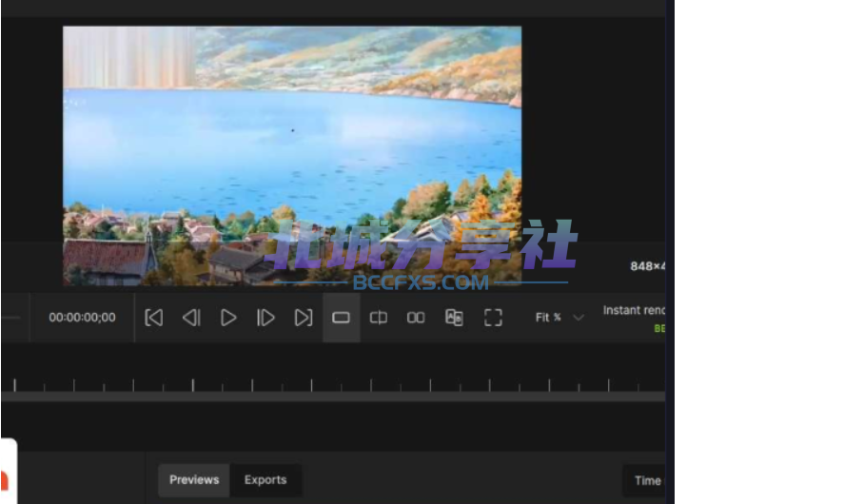This screenshot has width=844, height=504.
Task: Step back one frame
Action: click(x=191, y=318)
